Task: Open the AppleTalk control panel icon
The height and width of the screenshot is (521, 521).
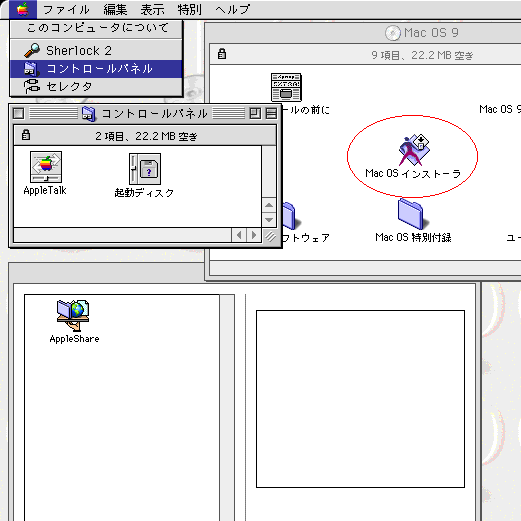Action: (x=46, y=167)
